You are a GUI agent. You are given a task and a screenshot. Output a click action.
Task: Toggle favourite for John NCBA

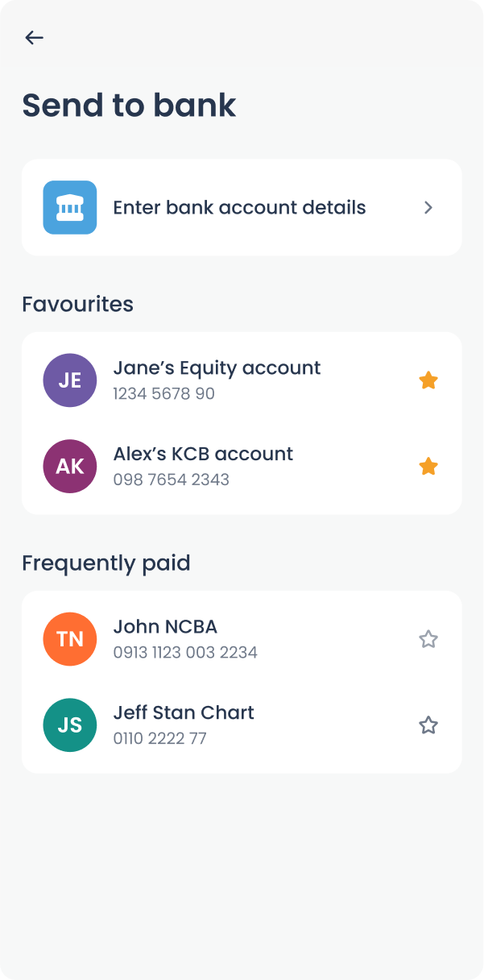[428, 639]
